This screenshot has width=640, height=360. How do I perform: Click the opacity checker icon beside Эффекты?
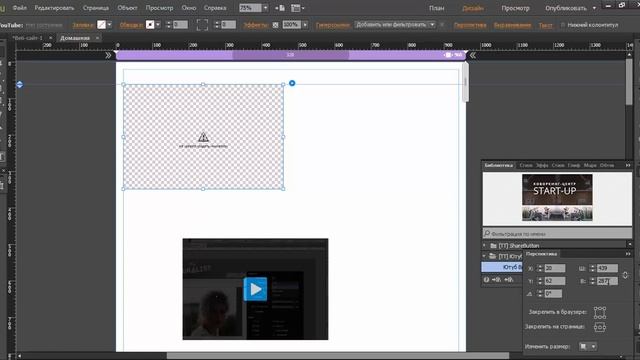click(276, 25)
